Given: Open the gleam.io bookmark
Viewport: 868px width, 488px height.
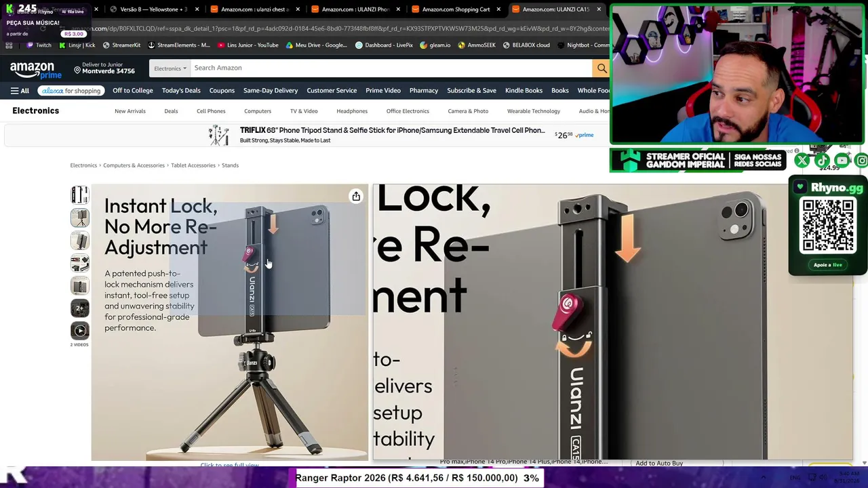Looking at the screenshot, I should [435, 45].
